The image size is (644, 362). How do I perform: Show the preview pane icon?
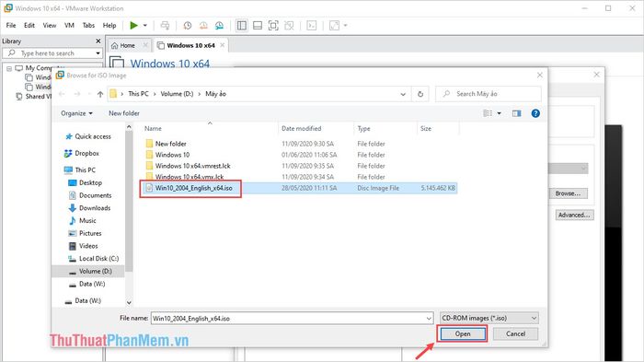(x=517, y=113)
